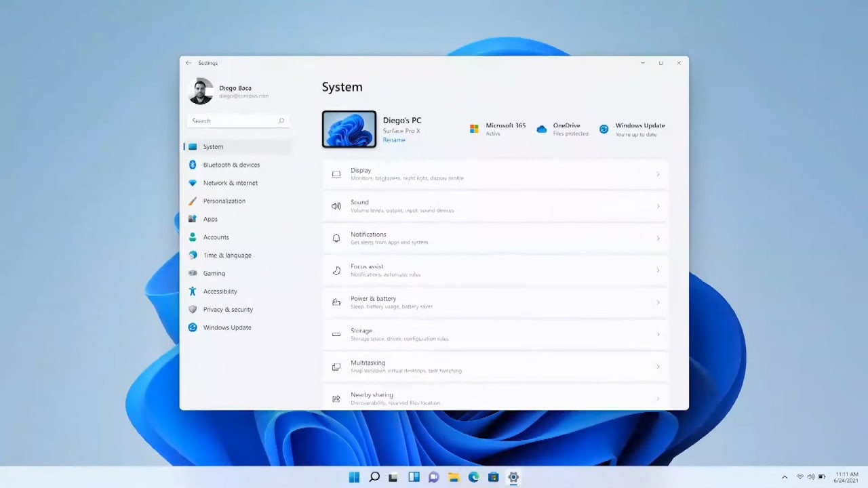868x488 pixels.
Task: Click the Focus assist moon icon
Action: click(x=336, y=270)
